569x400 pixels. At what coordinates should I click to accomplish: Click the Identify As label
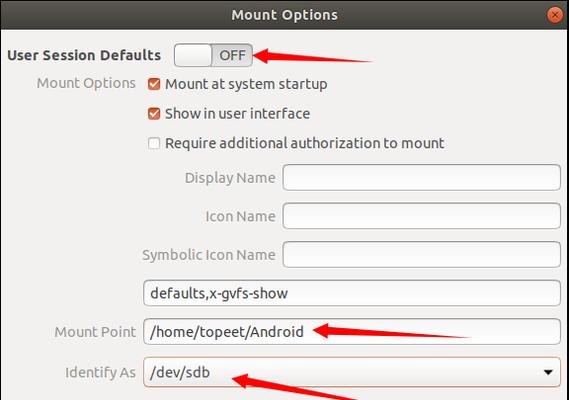coord(100,372)
